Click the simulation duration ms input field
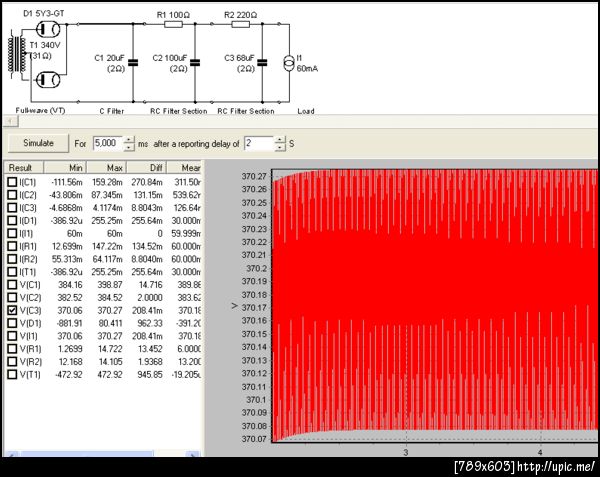Image resolution: width=600 pixels, height=477 pixels. click(108, 143)
